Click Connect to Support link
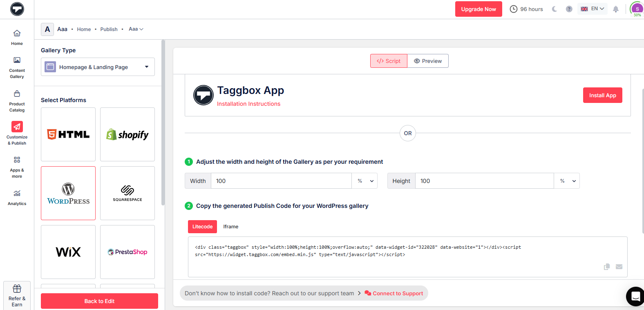Screen dimensions: 644x310 (394, 293)
